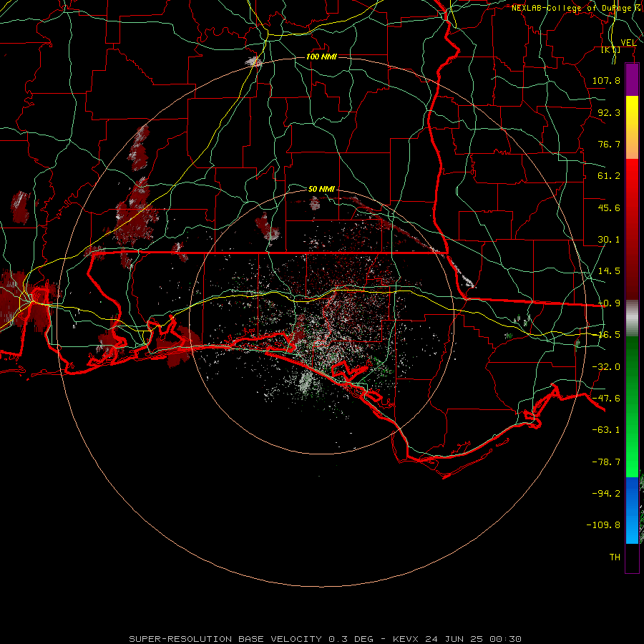644x644 pixels.
Task: Select the 61.2 velocity scale value
Action: click(x=609, y=176)
